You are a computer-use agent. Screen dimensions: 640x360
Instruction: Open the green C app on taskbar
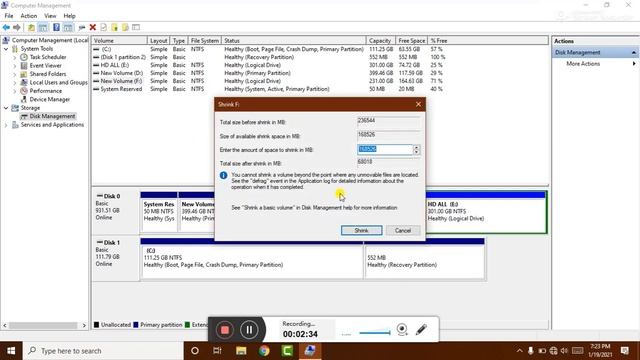pyautogui.click(x=287, y=351)
